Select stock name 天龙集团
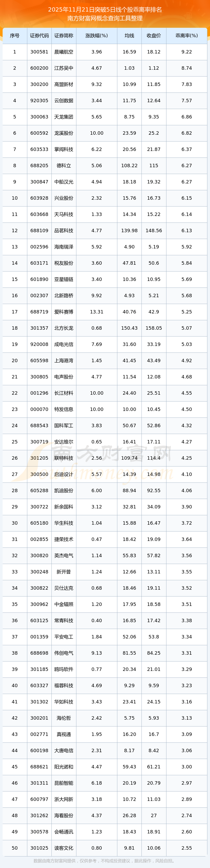 coord(64,117)
